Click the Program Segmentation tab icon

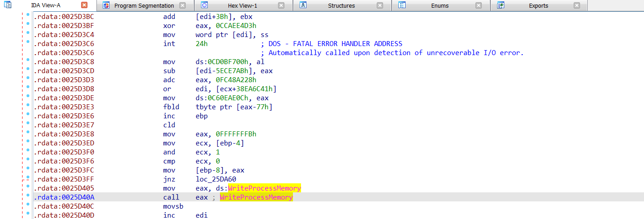pos(106,5)
